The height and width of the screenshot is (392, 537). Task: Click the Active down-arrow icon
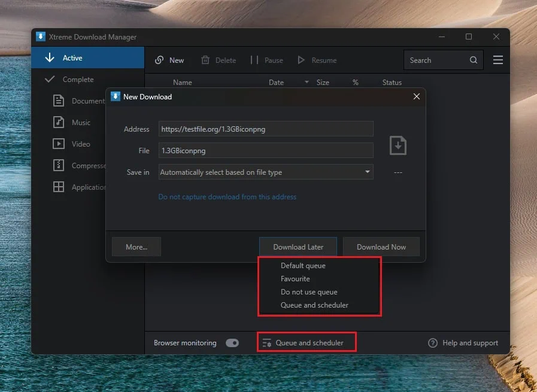50,57
